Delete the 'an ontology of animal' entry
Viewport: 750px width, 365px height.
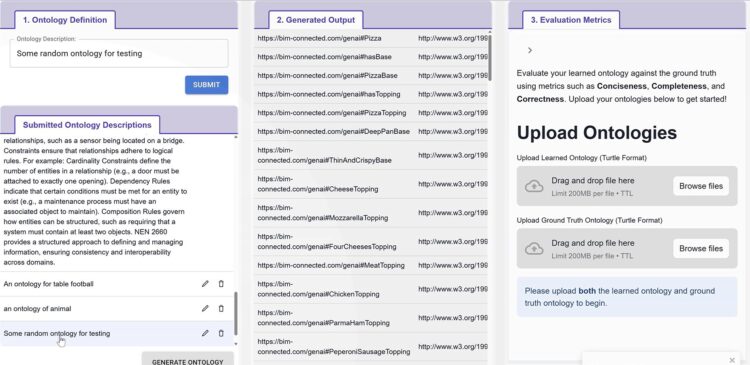tap(221, 309)
